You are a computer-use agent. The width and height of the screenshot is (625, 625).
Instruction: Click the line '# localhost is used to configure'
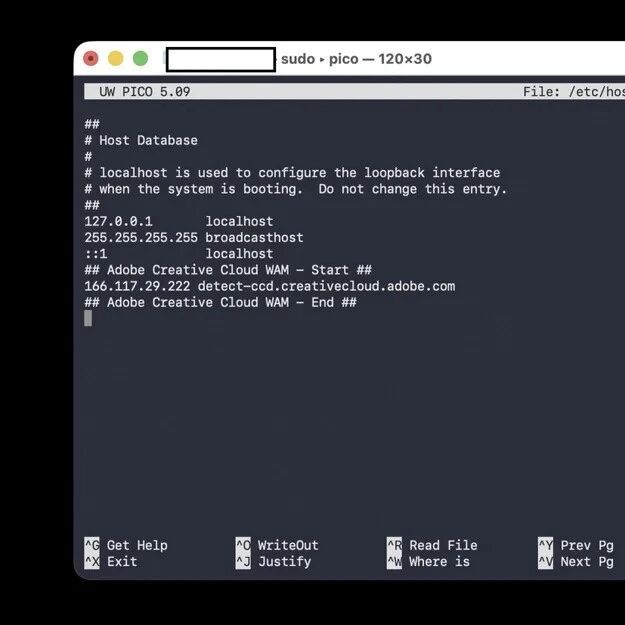tap(292, 173)
